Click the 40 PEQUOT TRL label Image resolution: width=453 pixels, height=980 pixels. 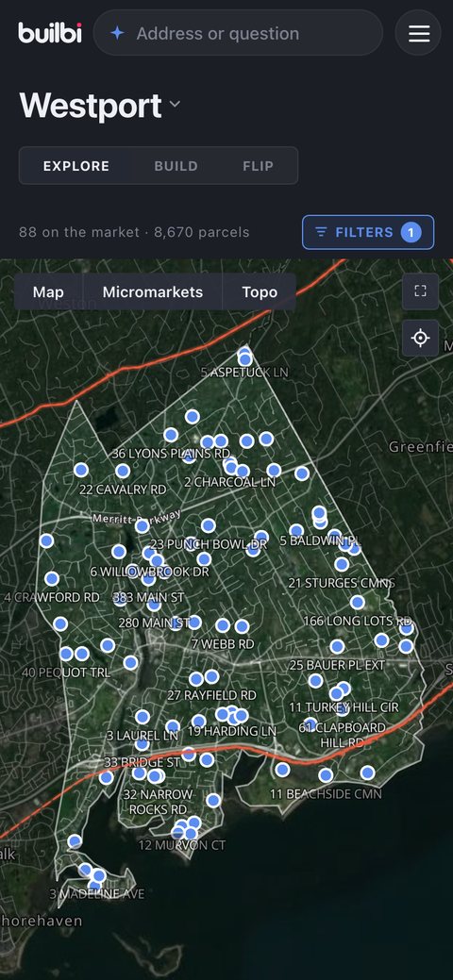tap(66, 673)
